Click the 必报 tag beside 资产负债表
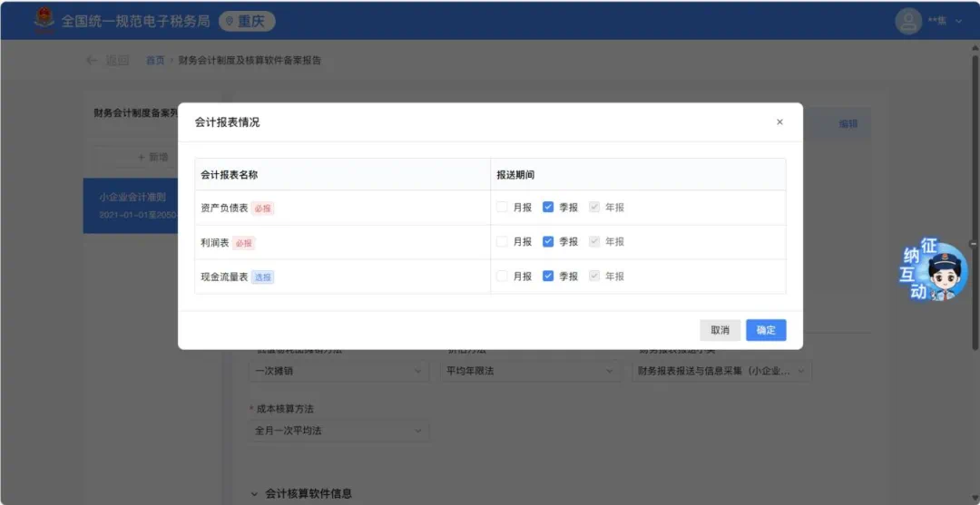 coord(262,209)
